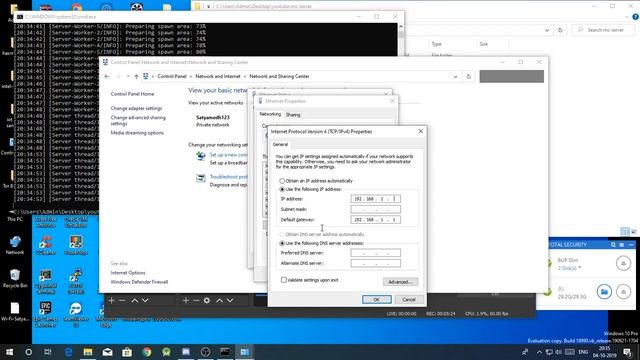This screenshot has width=640, height=360.
Task: Open Microsoft Store from the taskbar
Action: [127, 352]
